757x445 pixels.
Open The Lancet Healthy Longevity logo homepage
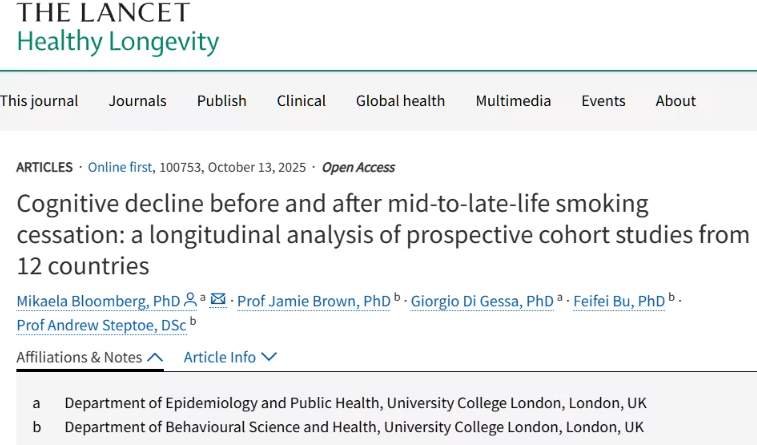pos(118,29)
